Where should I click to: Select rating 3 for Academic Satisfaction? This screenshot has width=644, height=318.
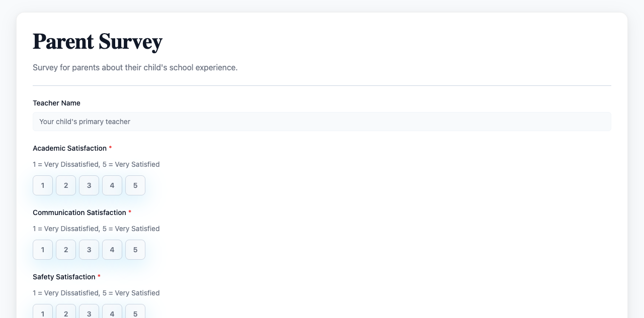pos(89,185)
